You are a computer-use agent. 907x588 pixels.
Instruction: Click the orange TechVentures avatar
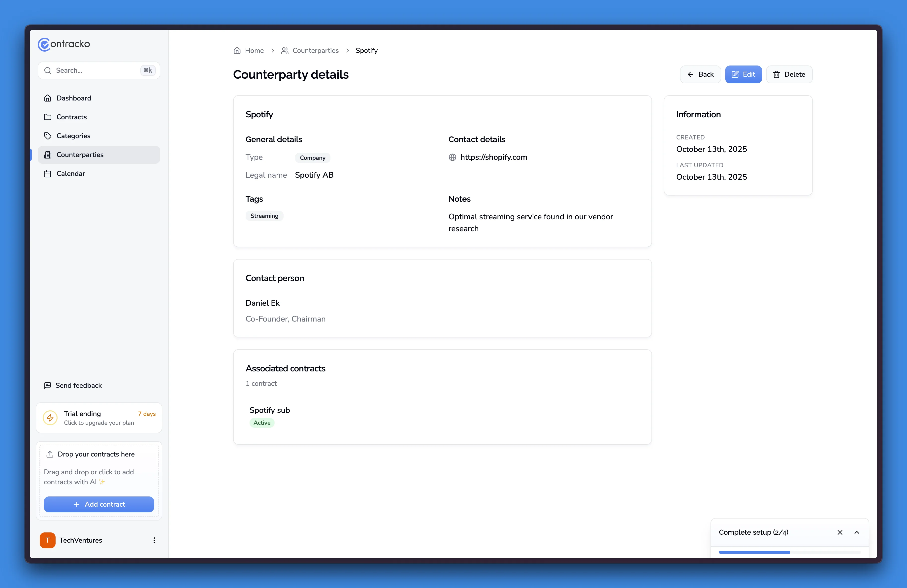point(47,540)
